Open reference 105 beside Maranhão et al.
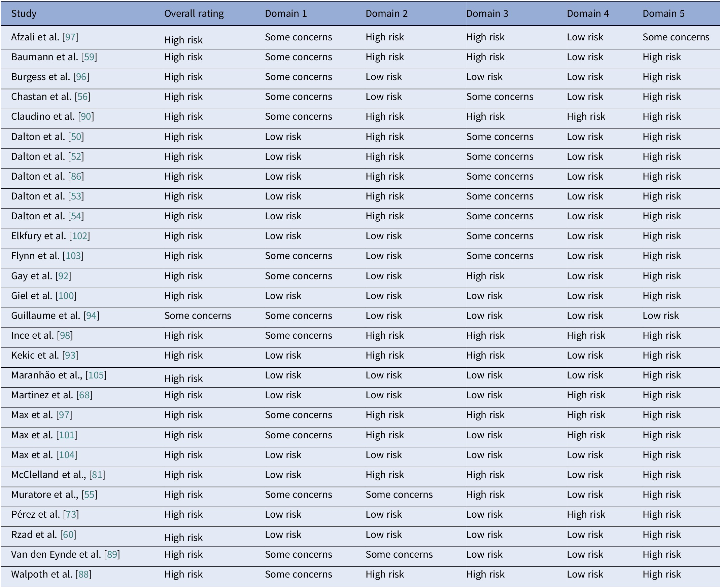The height and width of the screenshot is (588, 721). (96, 375)
